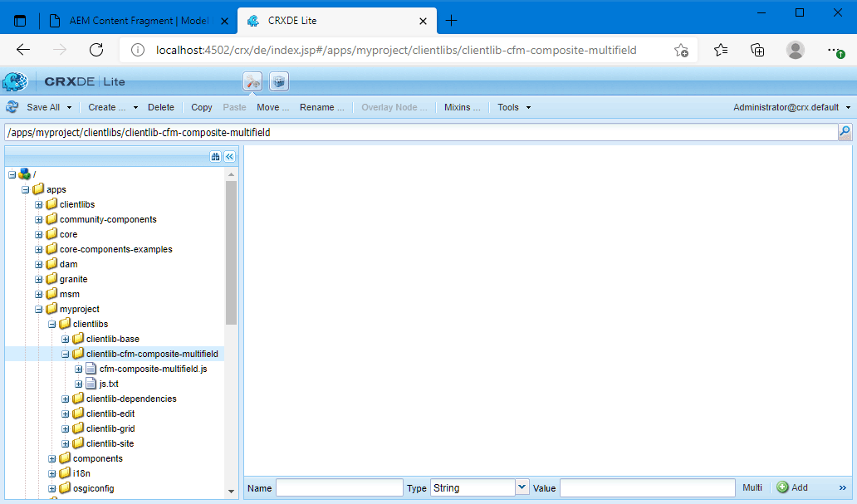The image size is (857, 504).
Task: Click the Delete toolbar button
Action: coord(161,107)
